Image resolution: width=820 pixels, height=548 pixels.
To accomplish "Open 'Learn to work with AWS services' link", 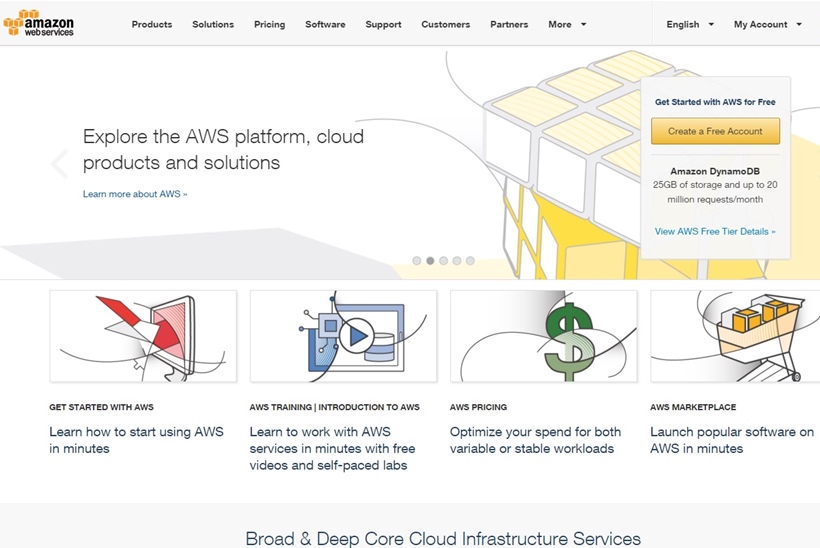I will [x=333, y=448].
